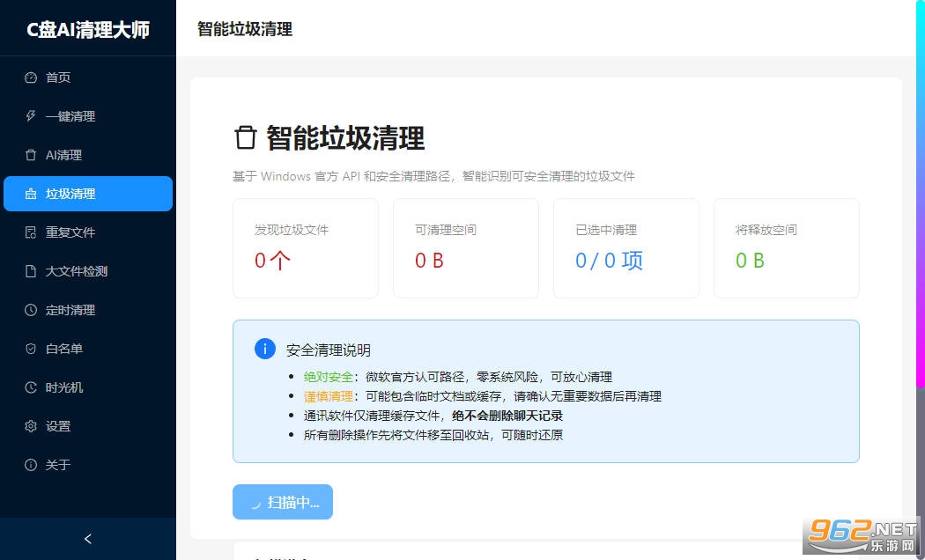Viewport: 925px width, 560px height.
Task: Click the dashboard icon beside 首页
Action: coord(31,77)
